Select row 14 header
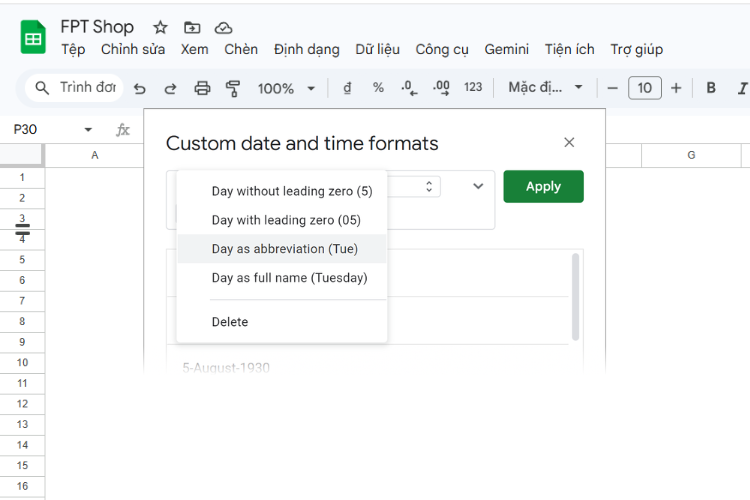 point(22,445)
